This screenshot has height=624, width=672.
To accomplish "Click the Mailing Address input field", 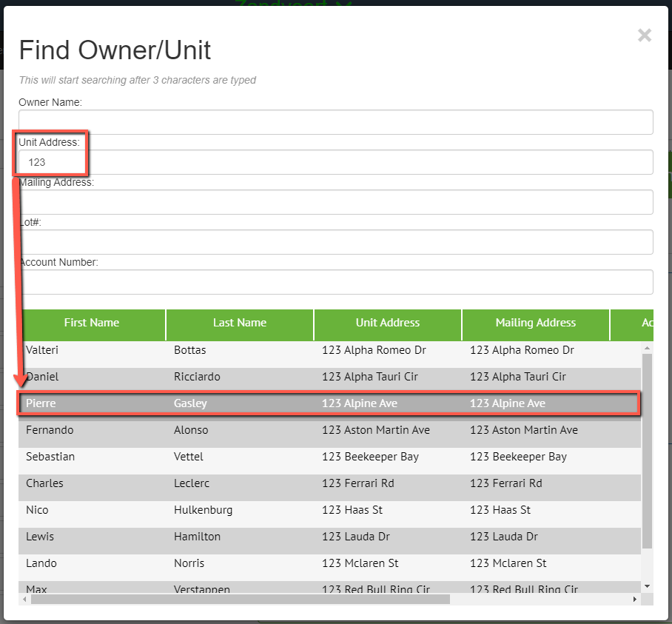I will pyautogui.click(x=335, y=202).
